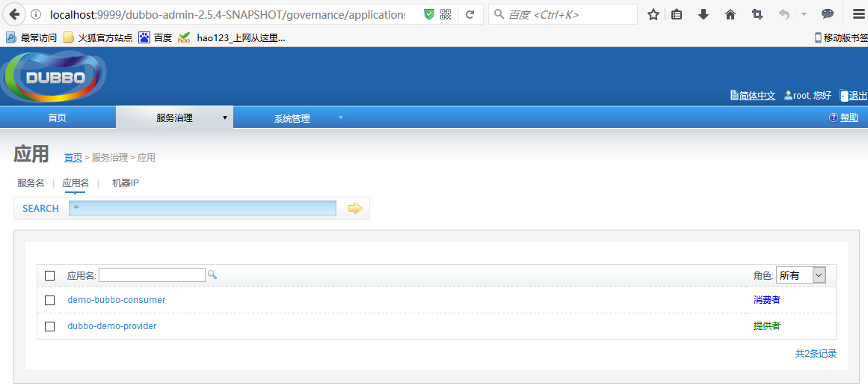Click the 退出 logout link
The width and height of the screenshot is (868, 392).
click(858, 96)
